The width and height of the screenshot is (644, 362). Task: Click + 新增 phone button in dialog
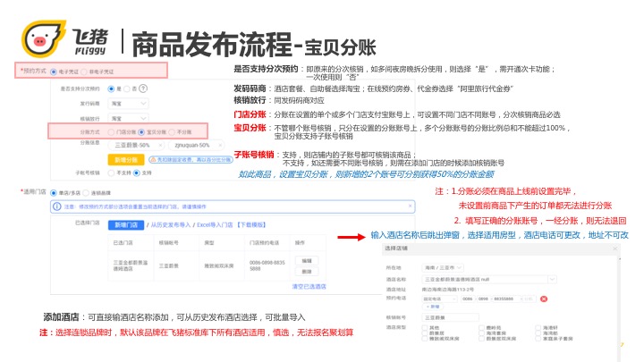(432, 307)
